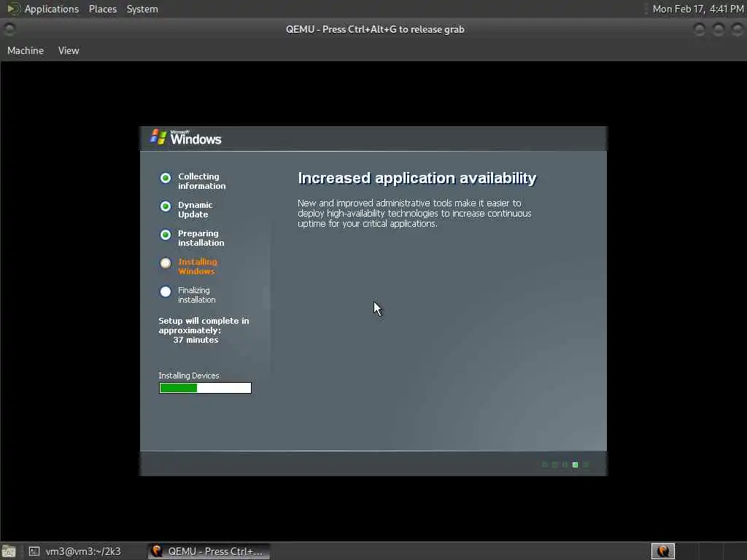This screenshot has width=747, height=560.
Task: Open the System menu in top panel
Action: (x=142, y=9)
